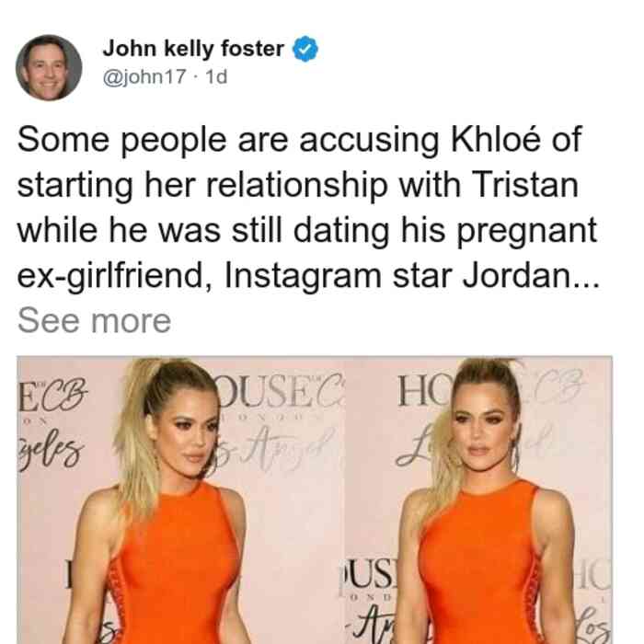Select the word Tristan in the tweet

click(525, 185)
